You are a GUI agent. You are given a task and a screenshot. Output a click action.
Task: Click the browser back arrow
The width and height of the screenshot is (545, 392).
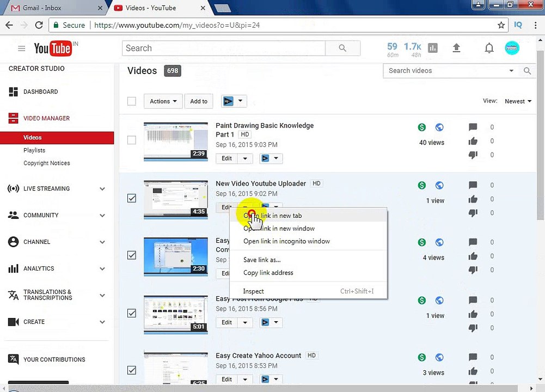9,25
